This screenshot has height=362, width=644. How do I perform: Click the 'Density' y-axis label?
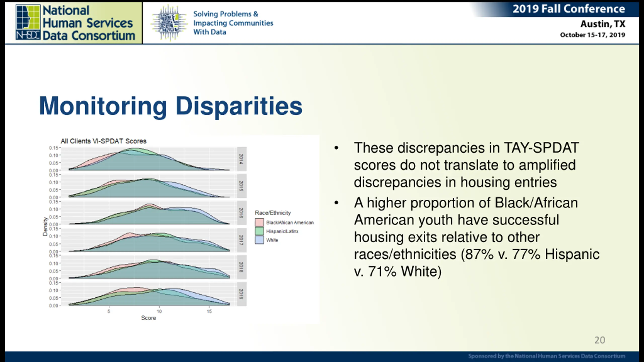click(x=45, y=227)
